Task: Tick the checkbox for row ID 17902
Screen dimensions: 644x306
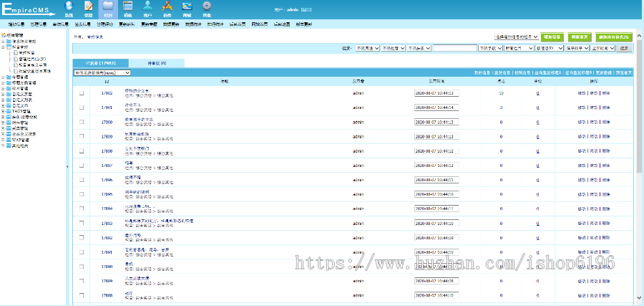Action: point(82,93)
